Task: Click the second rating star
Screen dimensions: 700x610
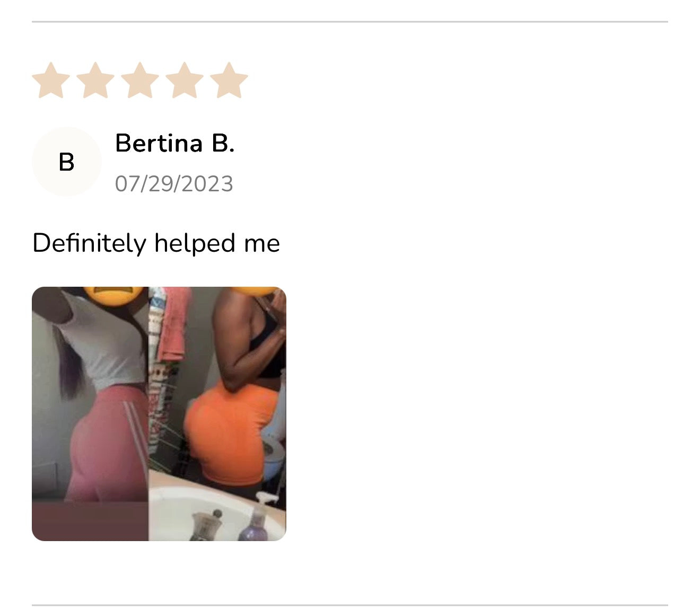Action: [x=95, y=81]
